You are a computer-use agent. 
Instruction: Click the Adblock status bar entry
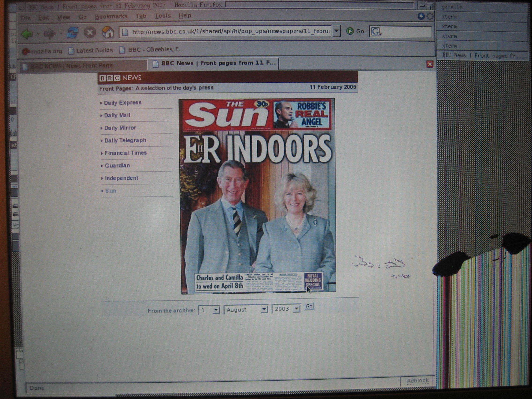[417, 381]
